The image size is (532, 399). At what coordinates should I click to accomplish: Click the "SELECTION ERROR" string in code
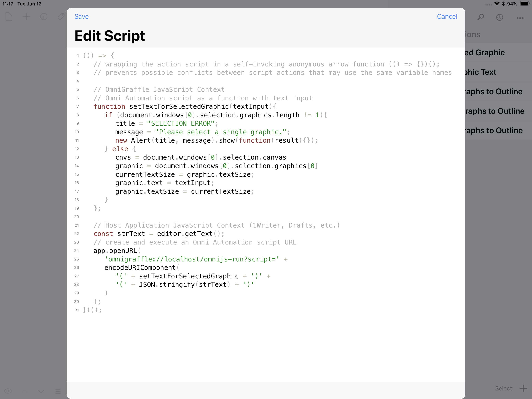[x=180, y=124]
